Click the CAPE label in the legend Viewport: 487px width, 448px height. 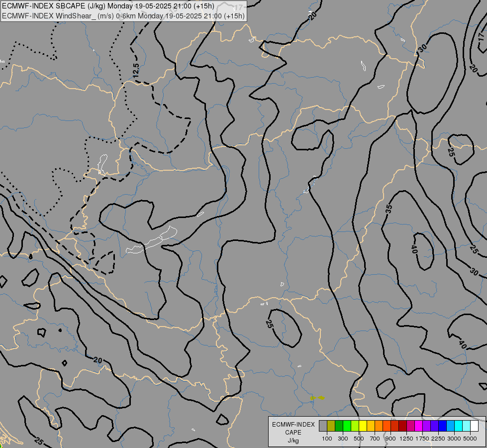[293, 433]
